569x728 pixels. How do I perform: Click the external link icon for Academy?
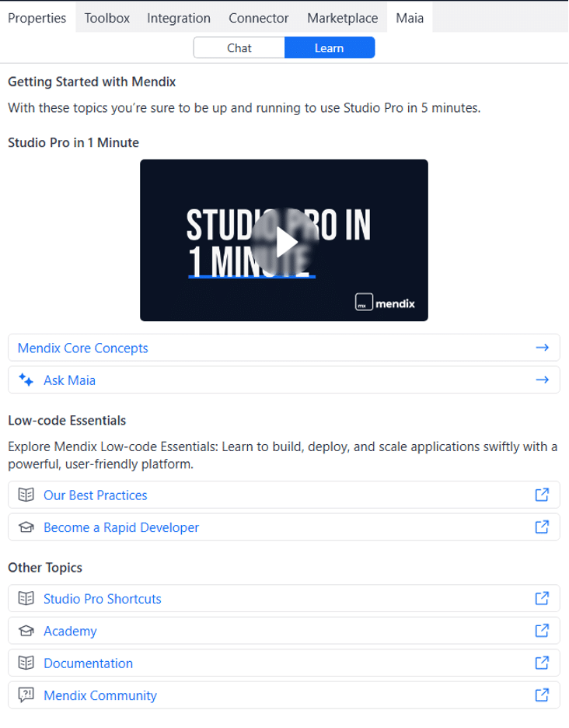(x=543, y=631)
